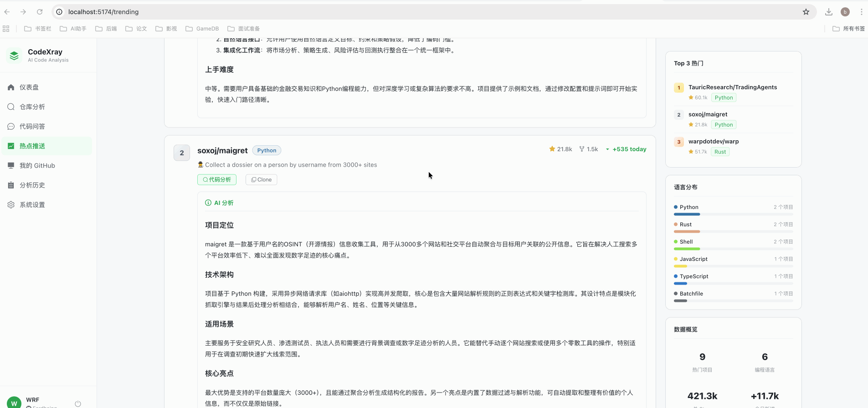Image resolution: width=868 pixels, height=408 pixels.
Task: Open the 论文 bookmark folder
Action: pos(136,29)
